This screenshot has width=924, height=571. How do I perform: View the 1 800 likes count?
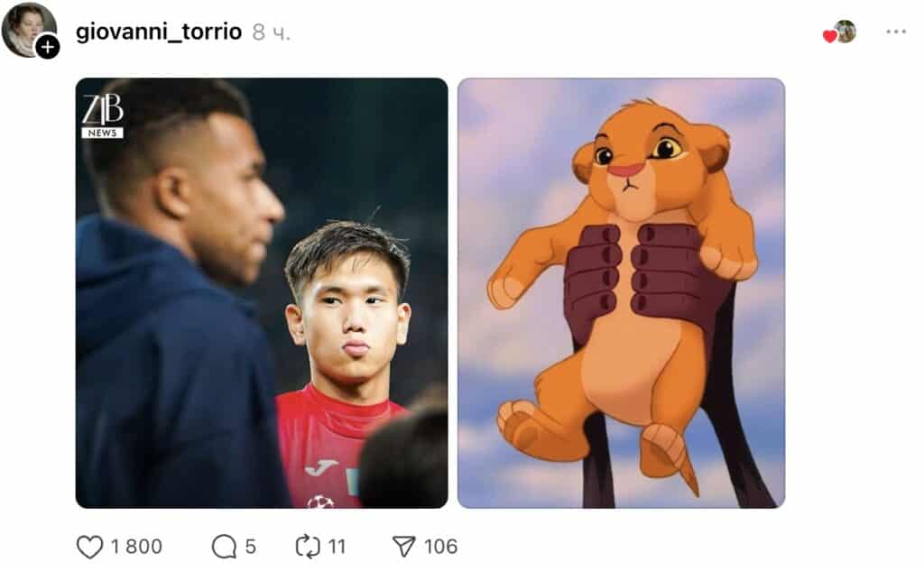tap(136, 547)
